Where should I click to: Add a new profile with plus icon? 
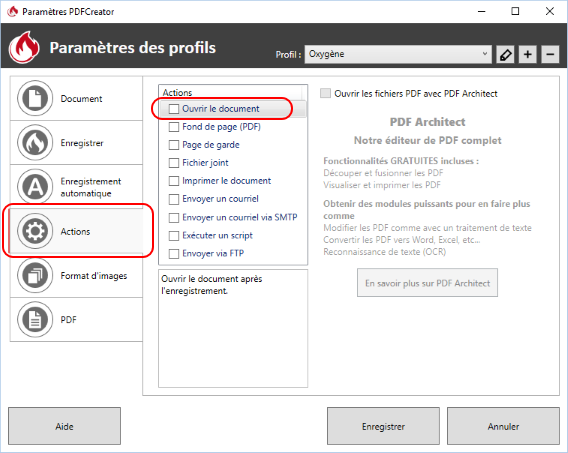tap(527, 55)
